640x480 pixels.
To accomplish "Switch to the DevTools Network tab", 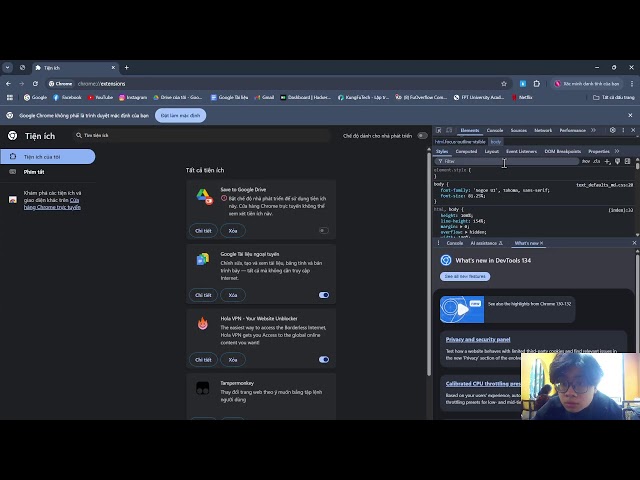I will click(543, 131).
